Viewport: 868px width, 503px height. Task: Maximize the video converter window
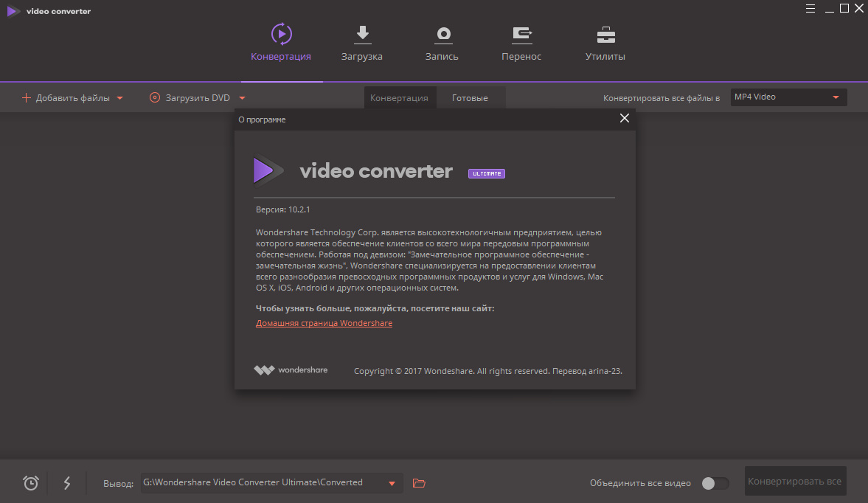(x=844, y=8)
